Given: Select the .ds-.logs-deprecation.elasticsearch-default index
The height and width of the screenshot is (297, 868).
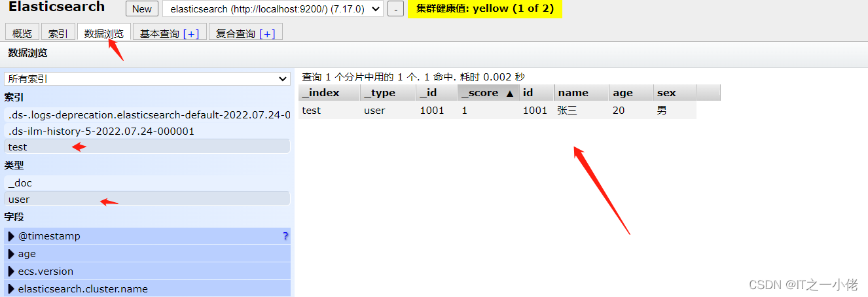Looking at the screenshot, I should tap(147, 115).
